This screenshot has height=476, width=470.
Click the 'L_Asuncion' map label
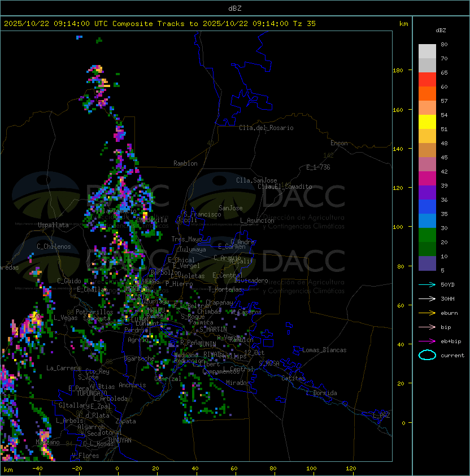257,220
